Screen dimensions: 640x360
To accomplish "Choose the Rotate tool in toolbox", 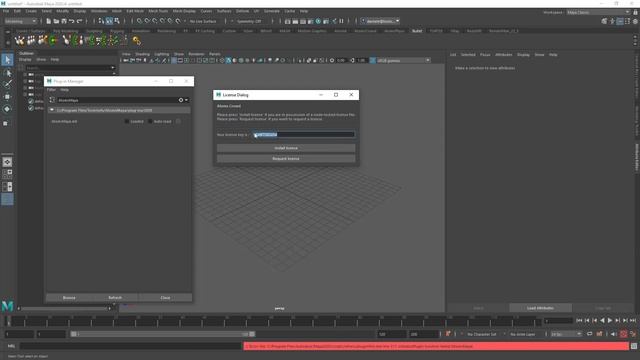I will click(7, 109).
